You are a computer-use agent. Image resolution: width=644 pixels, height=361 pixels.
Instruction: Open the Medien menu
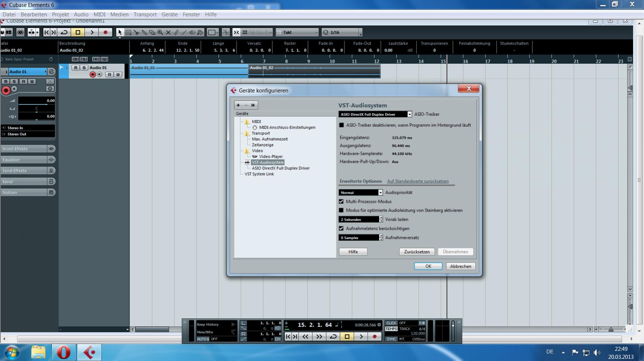pyautogui.click(x=119, y=15)
